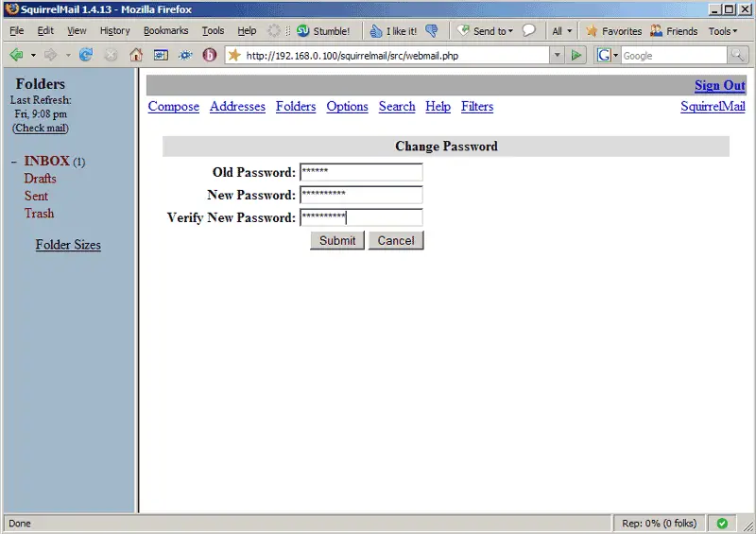
Task: Click the loading throbber icon
Action: coord(274,31)
